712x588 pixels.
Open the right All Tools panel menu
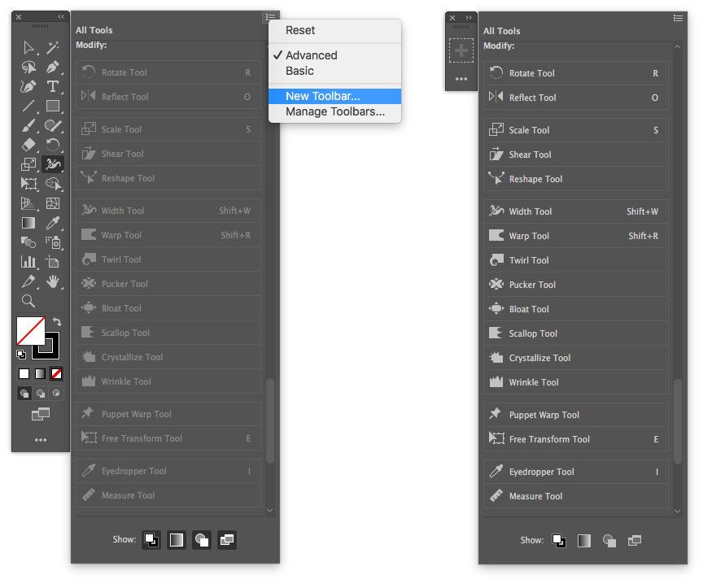coord(678,18)
